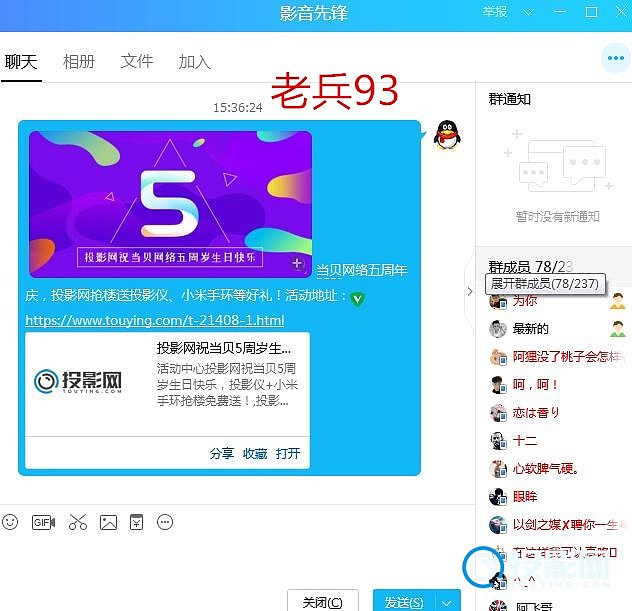Click avatar of member 十二

point(498,441)
